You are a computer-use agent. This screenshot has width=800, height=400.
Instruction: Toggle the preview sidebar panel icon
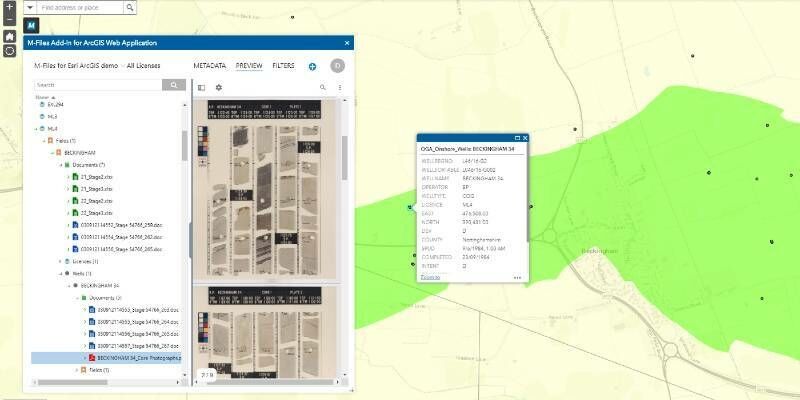click(202, 88)
